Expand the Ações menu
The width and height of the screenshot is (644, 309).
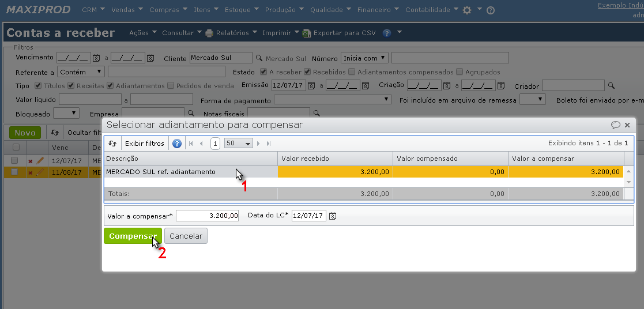click(143, 33)
